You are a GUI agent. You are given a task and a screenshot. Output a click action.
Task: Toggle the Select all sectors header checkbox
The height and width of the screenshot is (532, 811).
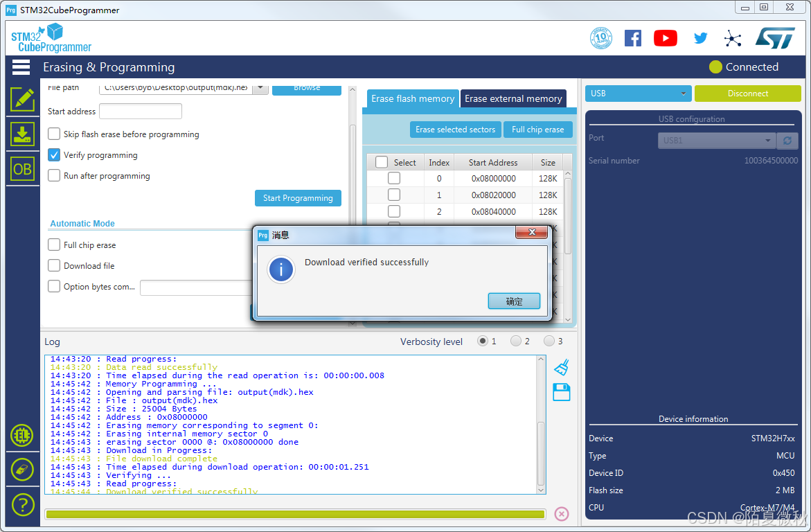click(x=382, y=162)
